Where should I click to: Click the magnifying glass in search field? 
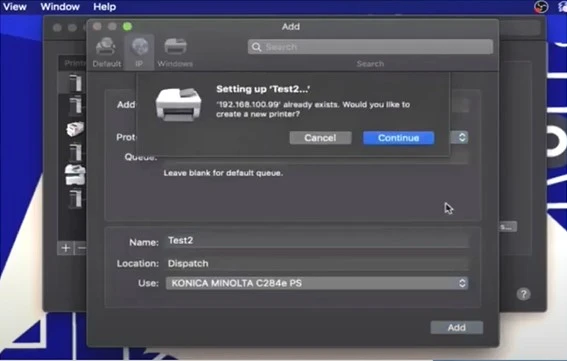tap(256, 47)
